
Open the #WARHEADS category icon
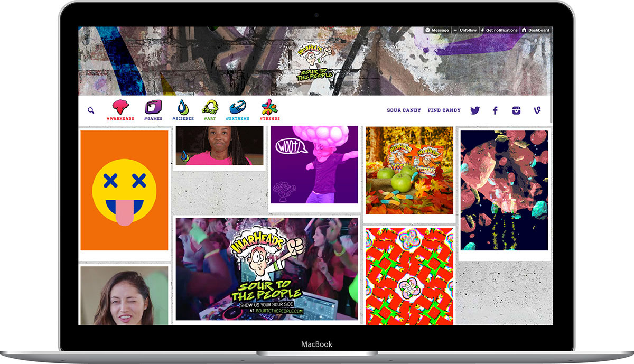tap(120, 110)
